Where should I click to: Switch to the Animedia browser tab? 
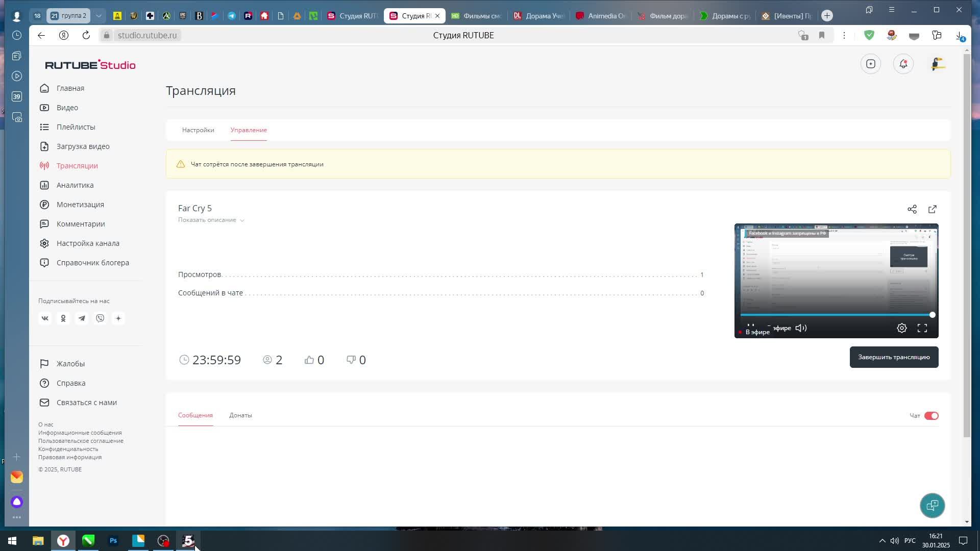(601, 16)
